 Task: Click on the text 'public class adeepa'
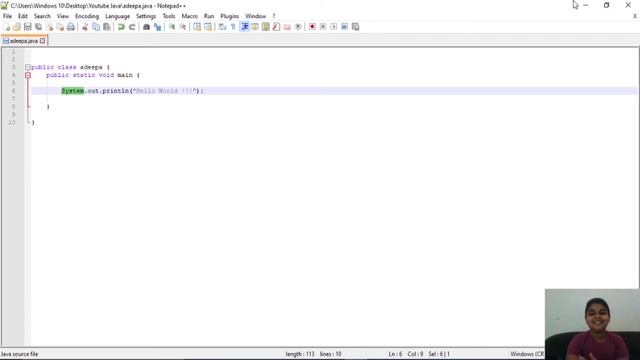[67, 67]
